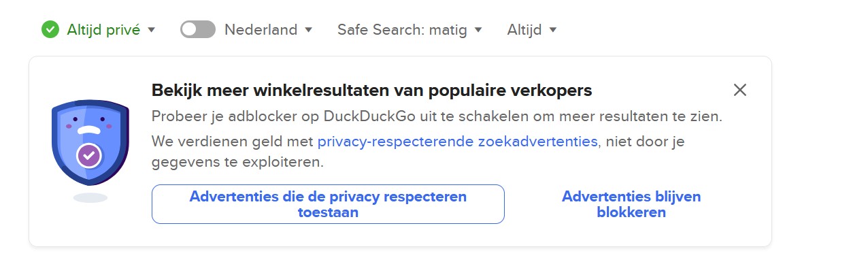Click the caret arrow beside Altijd privé
Viewport: 868px width, 262px height.
[x=152, y=30]
